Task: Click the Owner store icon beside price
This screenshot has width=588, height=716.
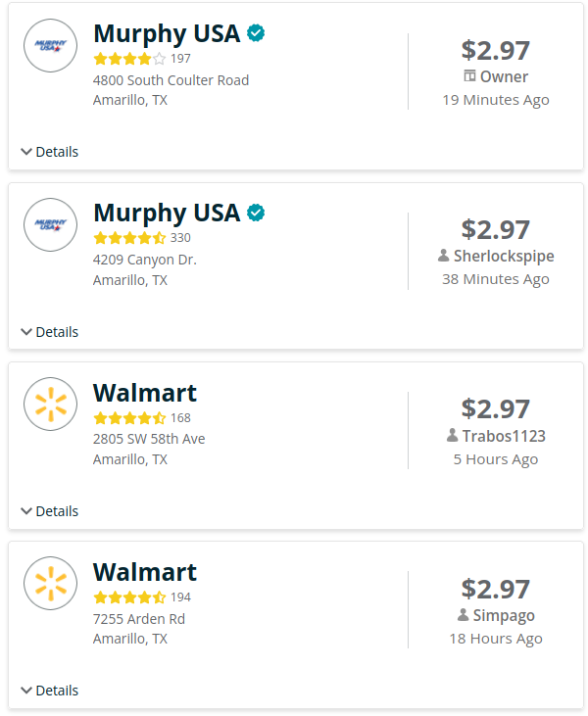Action: (469, 76)
